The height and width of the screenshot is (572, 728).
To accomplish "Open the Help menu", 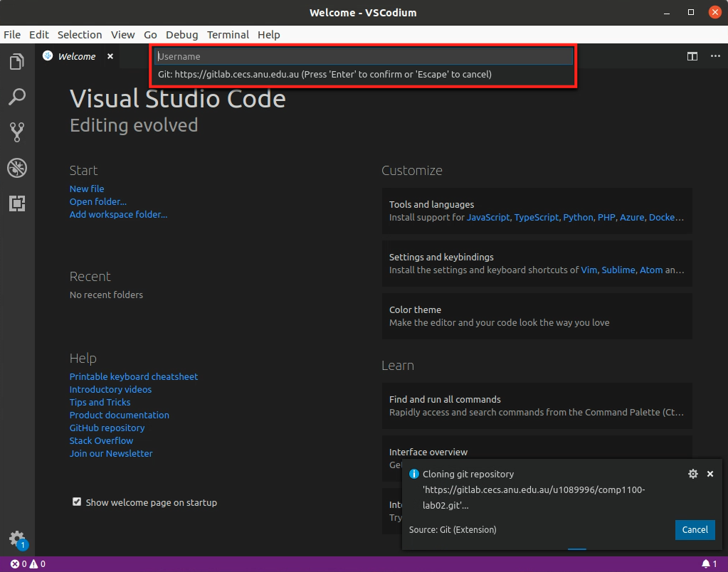I will [268, 35].
